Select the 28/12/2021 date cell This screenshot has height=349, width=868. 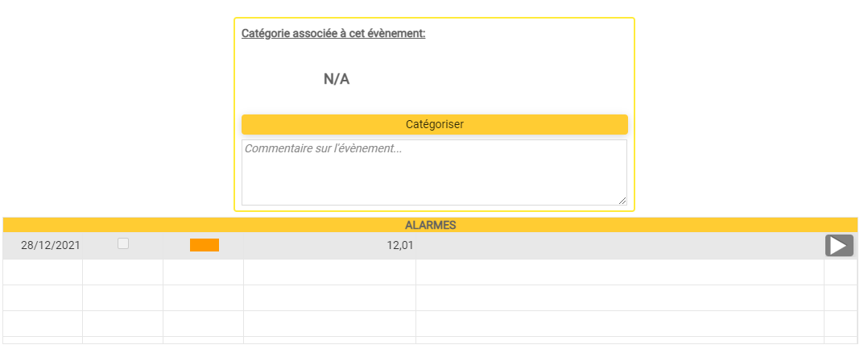(51, 245)
